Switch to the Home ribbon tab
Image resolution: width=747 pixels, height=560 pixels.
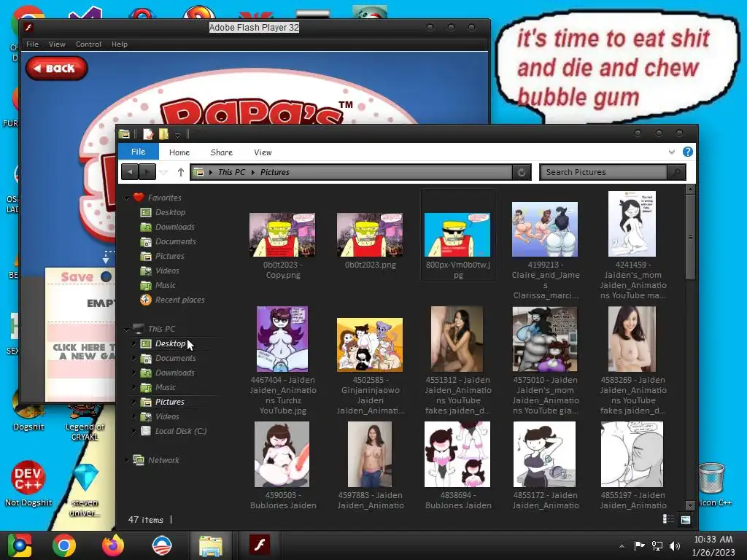click(179, 152)
